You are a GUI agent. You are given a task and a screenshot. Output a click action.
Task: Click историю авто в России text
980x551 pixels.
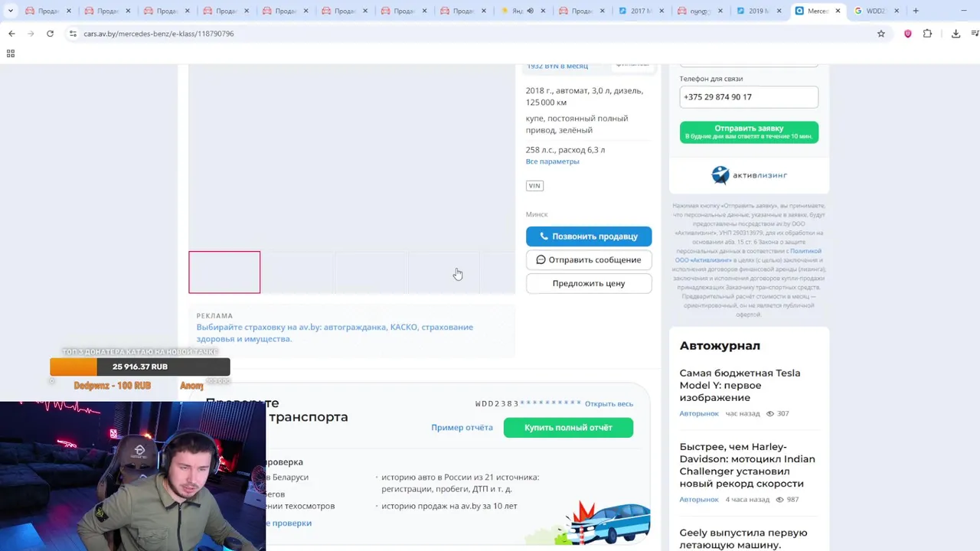pos(460,483)
